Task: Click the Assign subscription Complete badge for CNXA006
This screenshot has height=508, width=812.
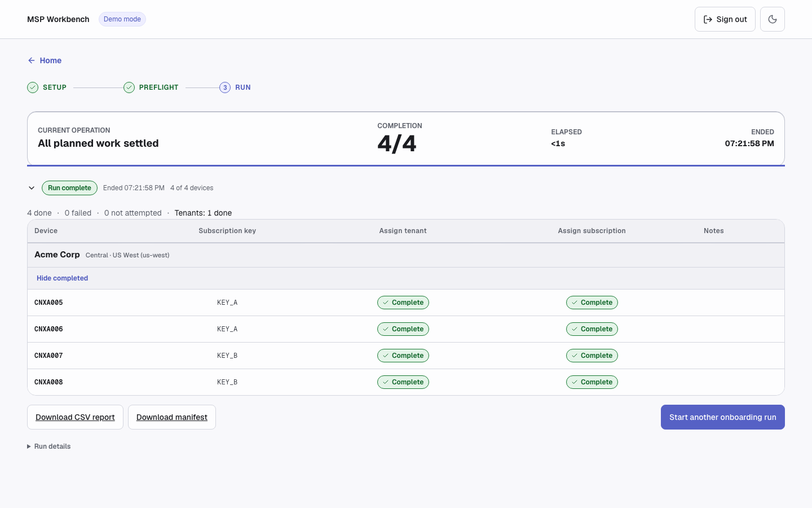Action: coord(592,329)
